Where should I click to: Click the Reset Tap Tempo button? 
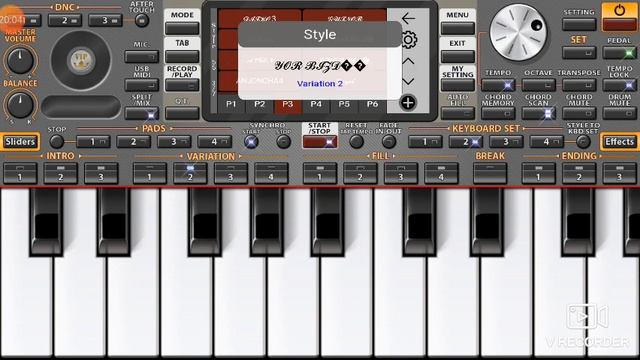(x=356, y=142)
